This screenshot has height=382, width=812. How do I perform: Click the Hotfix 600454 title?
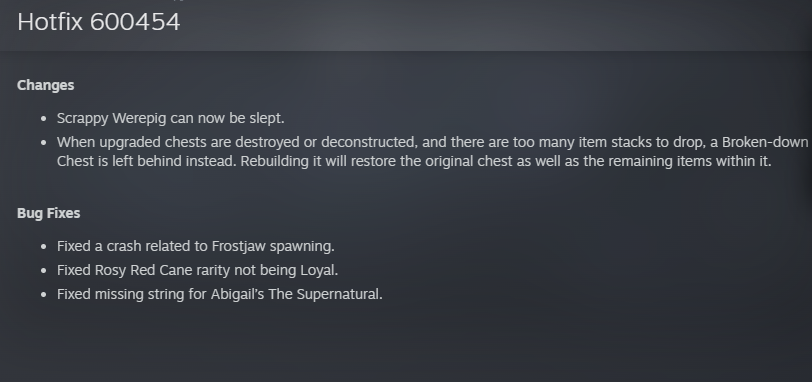pos(98,22)
